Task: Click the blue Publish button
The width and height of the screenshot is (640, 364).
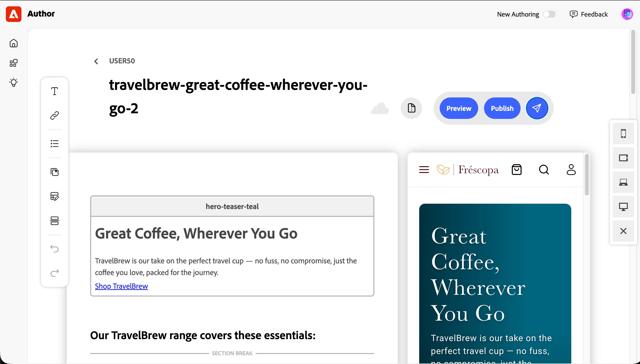Action: (x=502, y=108)
